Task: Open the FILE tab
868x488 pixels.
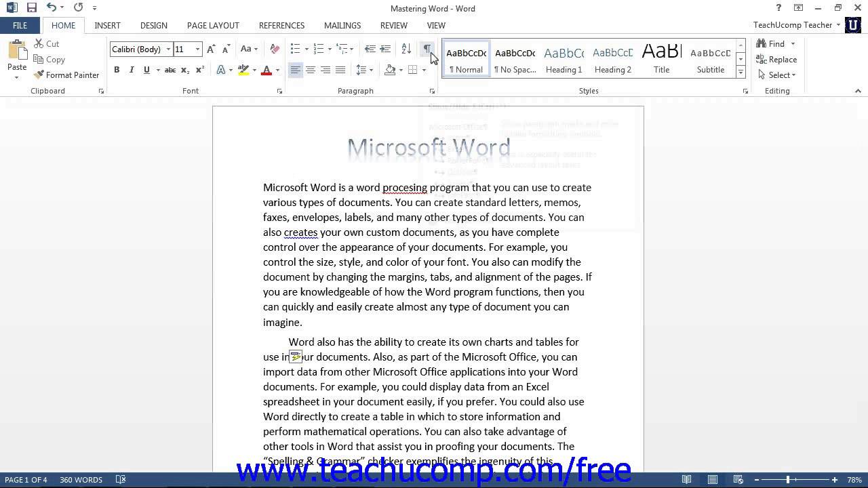Action: click(20, 25)
